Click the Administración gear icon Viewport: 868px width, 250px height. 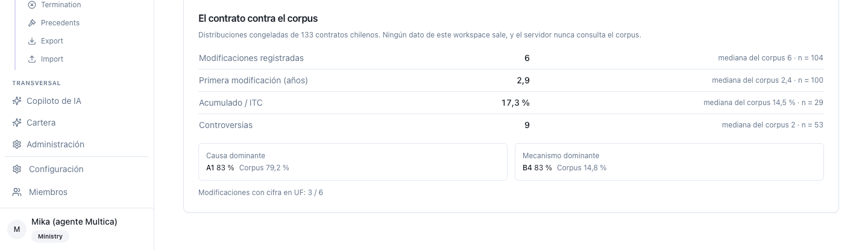(x=17, y=144)
